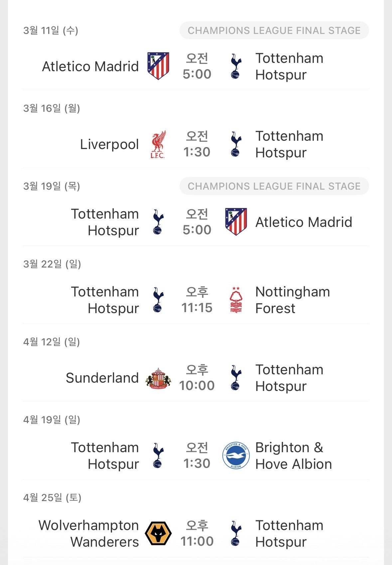392x565 pixels.
Task: Tap the Brighton & Hove Albion badge
Action: (x=236, y=456)
